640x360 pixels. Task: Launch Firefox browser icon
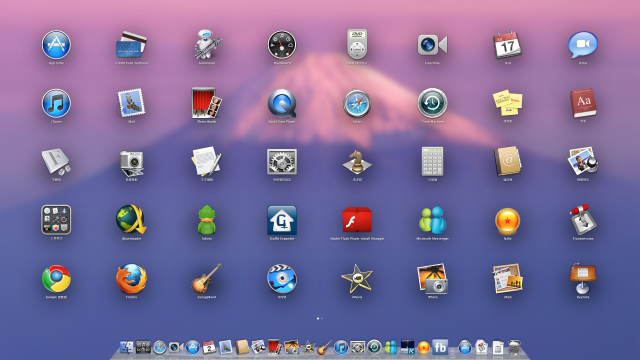(131, 279)
